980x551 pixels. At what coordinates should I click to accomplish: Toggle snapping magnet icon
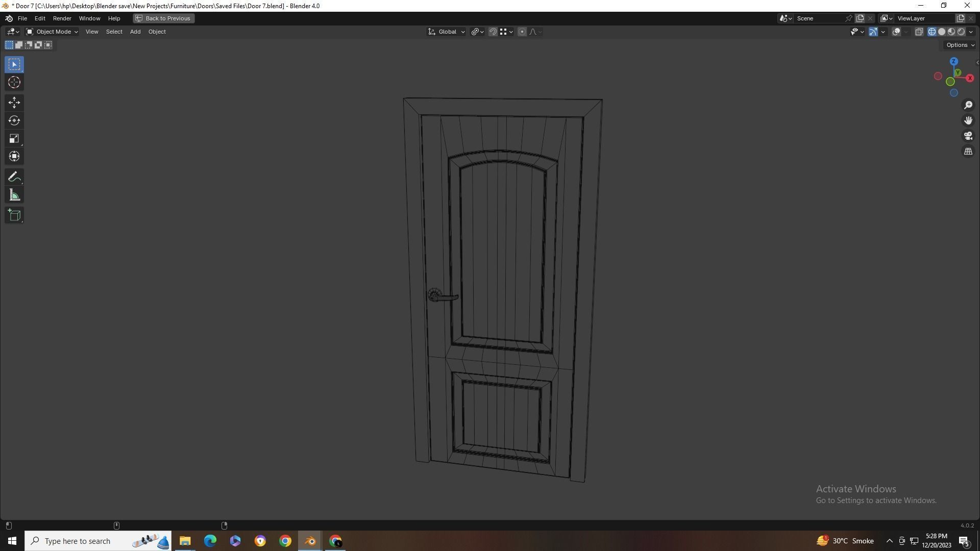coord(493,32)
